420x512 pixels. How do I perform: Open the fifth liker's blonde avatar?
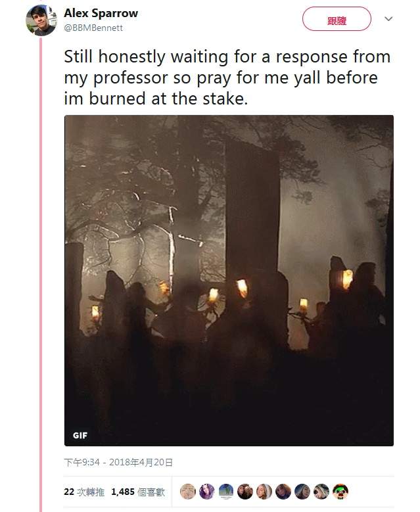(264, 492)
